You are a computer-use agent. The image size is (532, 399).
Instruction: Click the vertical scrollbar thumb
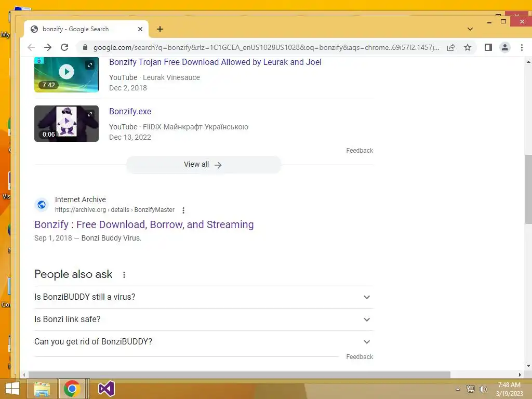[x=528, y=189]
